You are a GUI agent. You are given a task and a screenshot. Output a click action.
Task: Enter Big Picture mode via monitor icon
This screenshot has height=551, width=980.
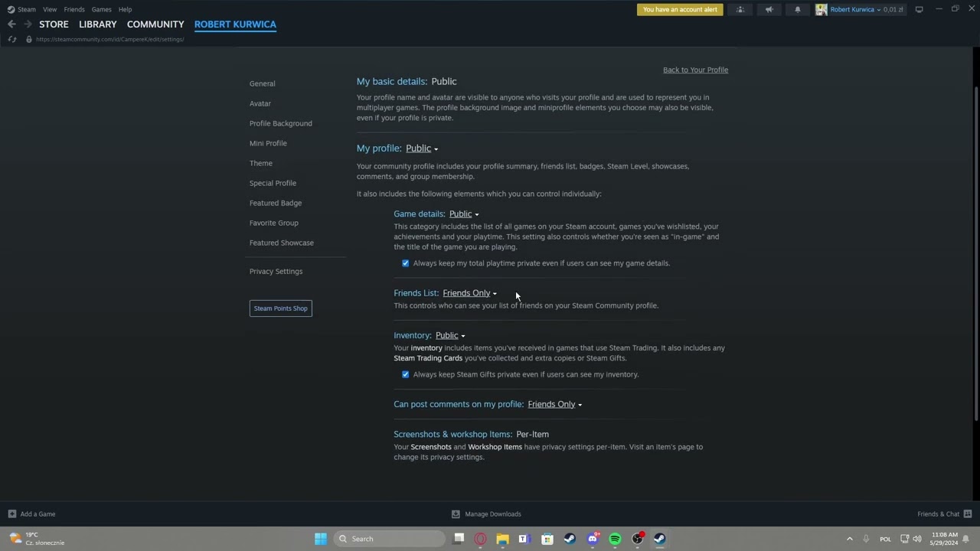point(919,9)
